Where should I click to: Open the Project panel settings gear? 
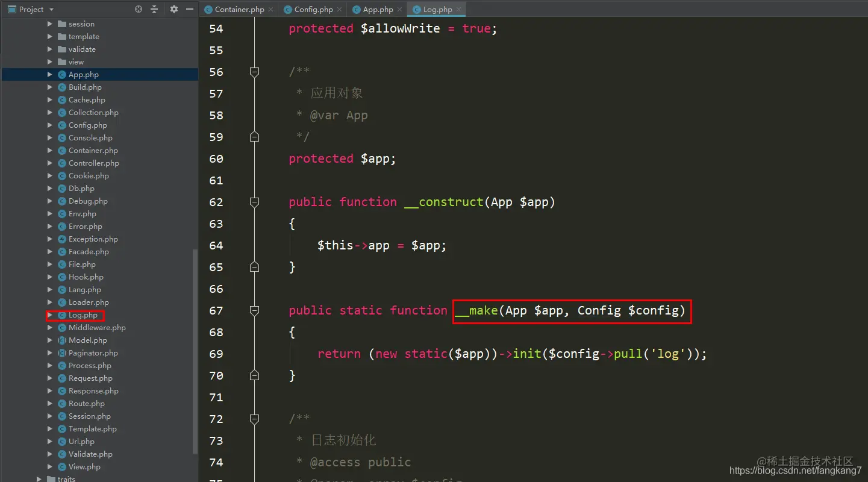point(174,9)
